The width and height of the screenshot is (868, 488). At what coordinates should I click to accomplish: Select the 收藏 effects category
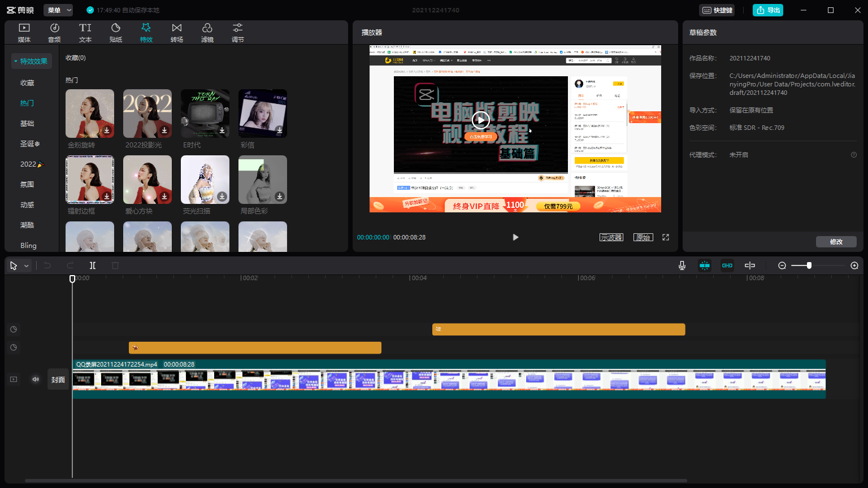pos(27,82)
